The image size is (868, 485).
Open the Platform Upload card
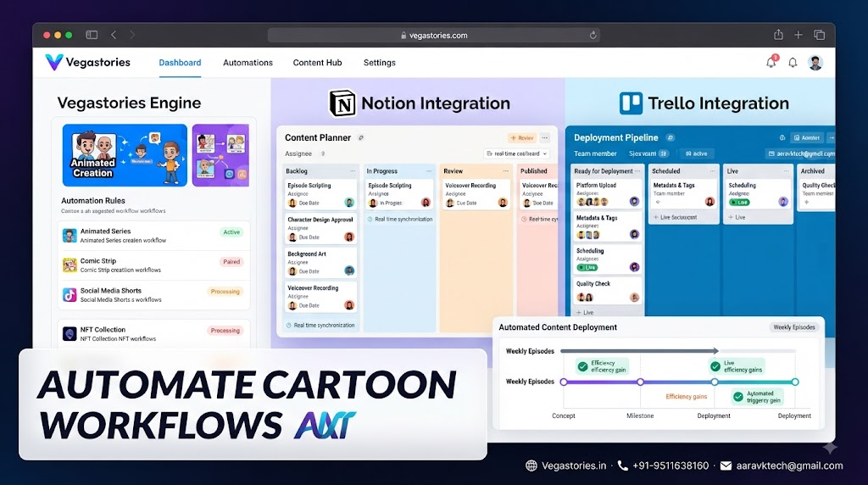click(x=607, y=194)
